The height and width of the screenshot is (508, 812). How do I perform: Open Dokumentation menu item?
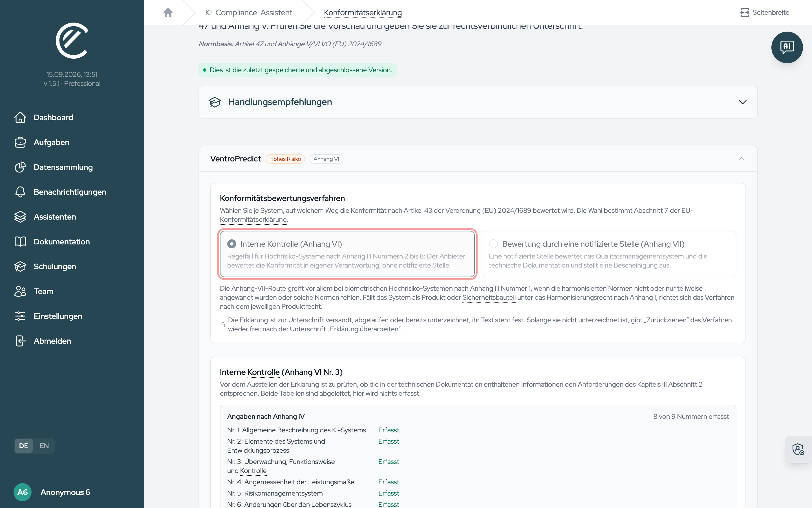[62, 242]
